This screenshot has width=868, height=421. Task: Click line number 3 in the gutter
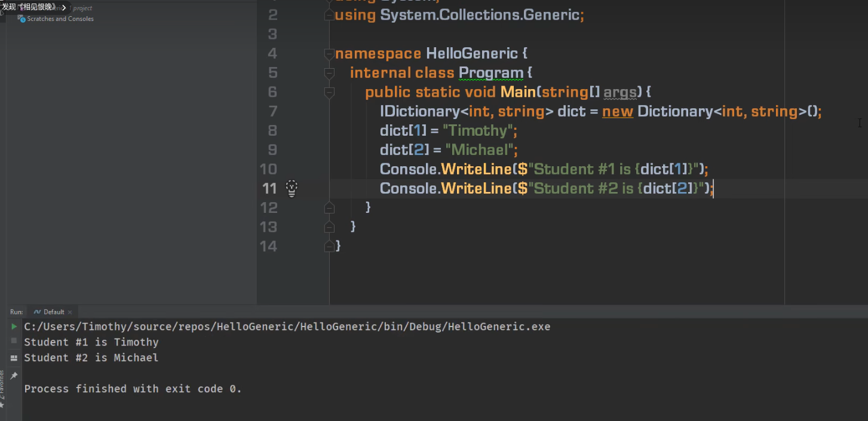click(273, 35)
